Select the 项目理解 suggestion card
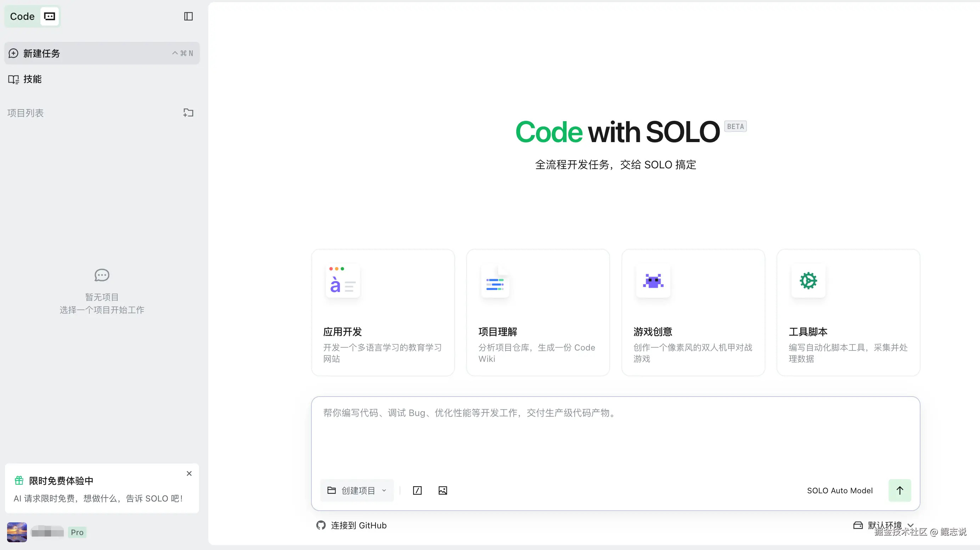This screenshot has width=980, height=550. coord(537,313)
